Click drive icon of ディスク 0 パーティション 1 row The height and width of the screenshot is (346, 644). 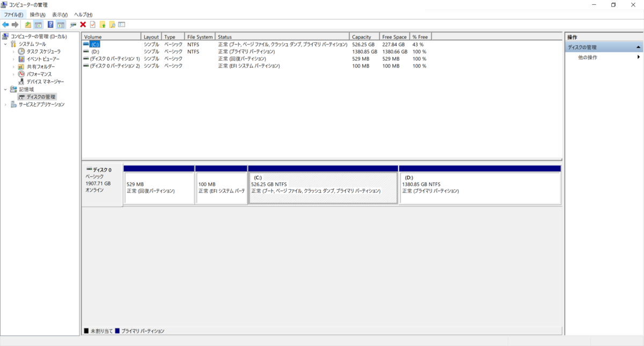(x=86, y=59)
